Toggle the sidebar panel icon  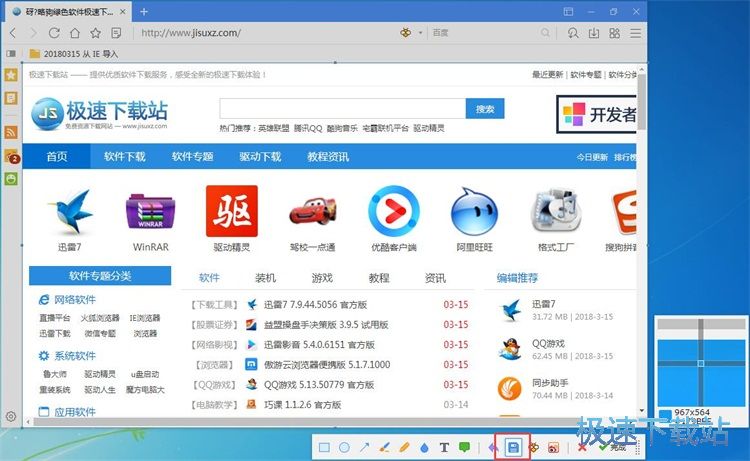pos(11,54)
